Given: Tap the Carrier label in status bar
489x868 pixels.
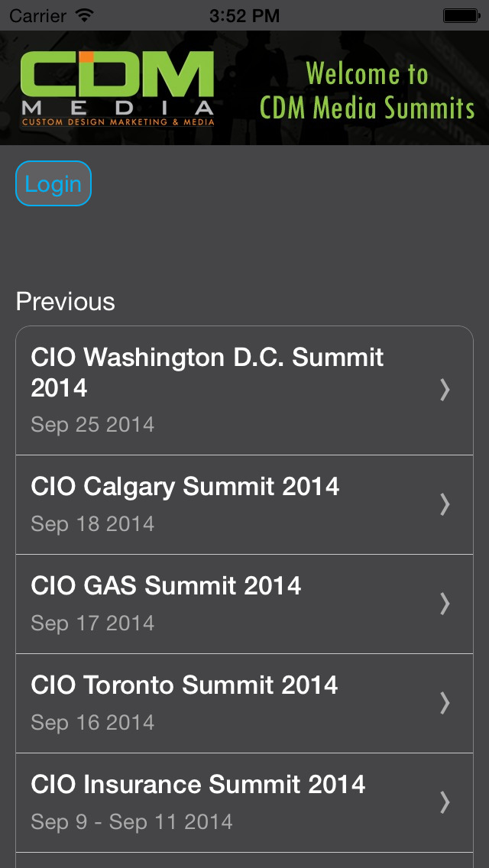Looking at the screenshot, I should click(x=37, y=15).
